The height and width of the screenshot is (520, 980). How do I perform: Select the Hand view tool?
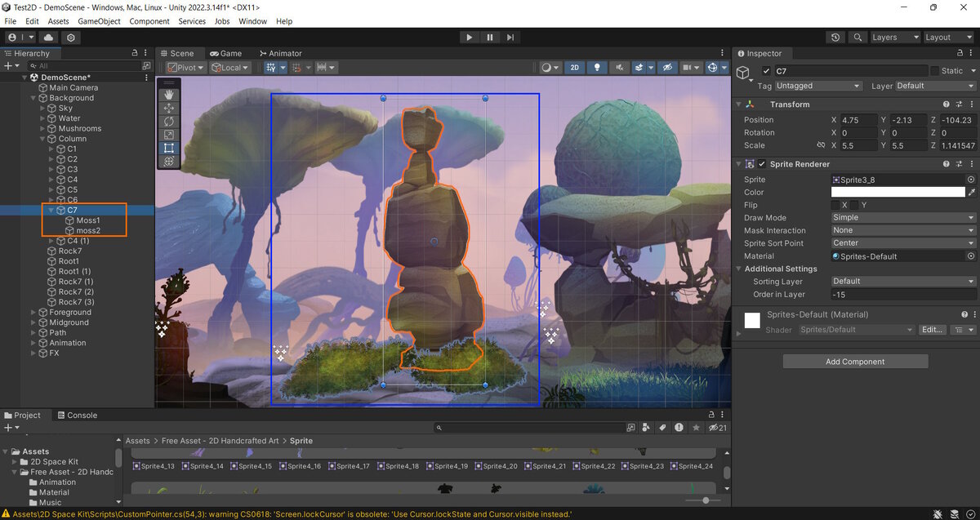pos(169,95)
